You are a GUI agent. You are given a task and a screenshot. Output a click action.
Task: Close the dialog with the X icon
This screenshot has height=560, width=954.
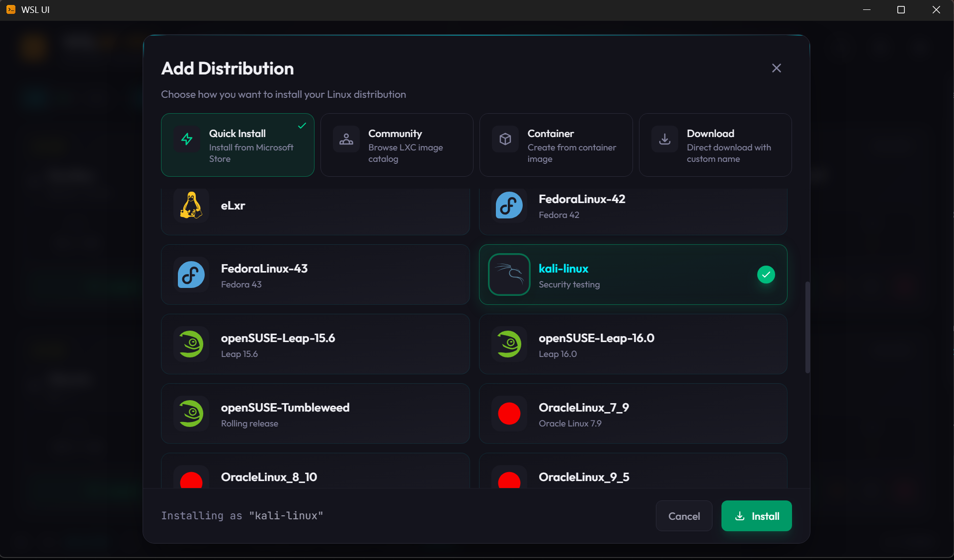point(776,68)
